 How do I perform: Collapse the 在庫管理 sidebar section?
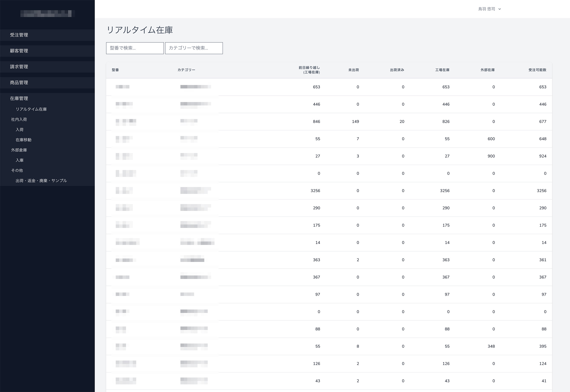pyautogui.click(x=19, y=98)
